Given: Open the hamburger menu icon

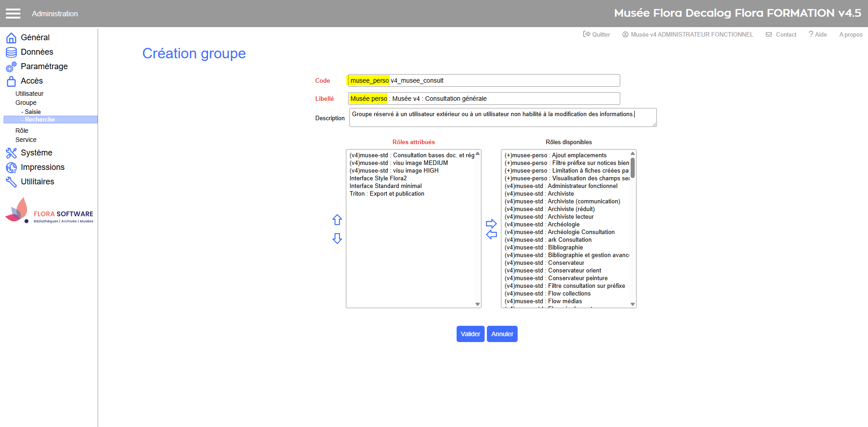Looking at the screenshot, I should pos(13,14).
